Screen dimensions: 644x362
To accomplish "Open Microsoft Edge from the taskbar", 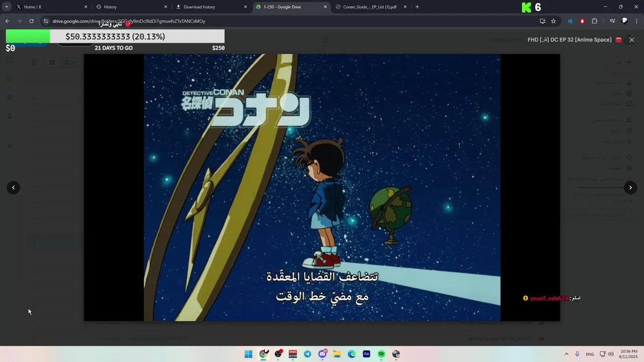I will pos(352,354).
